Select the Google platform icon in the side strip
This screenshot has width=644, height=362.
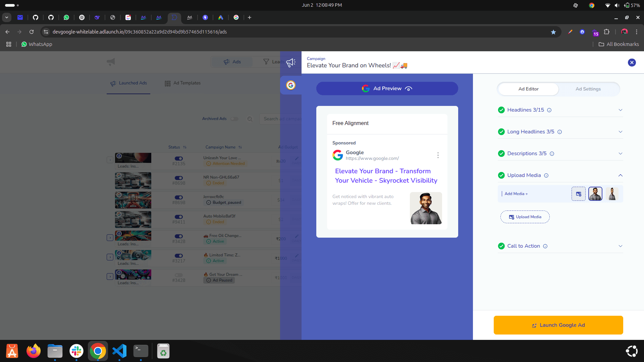[291, 85]
